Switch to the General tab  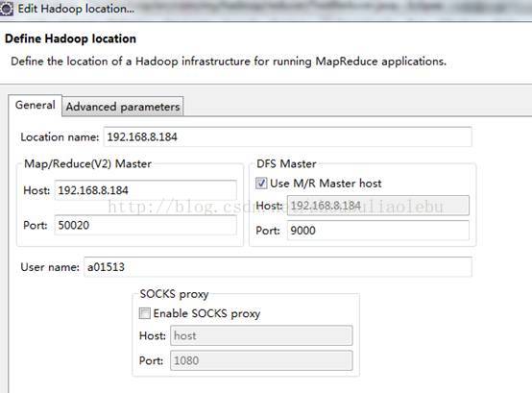click(35, 105)
